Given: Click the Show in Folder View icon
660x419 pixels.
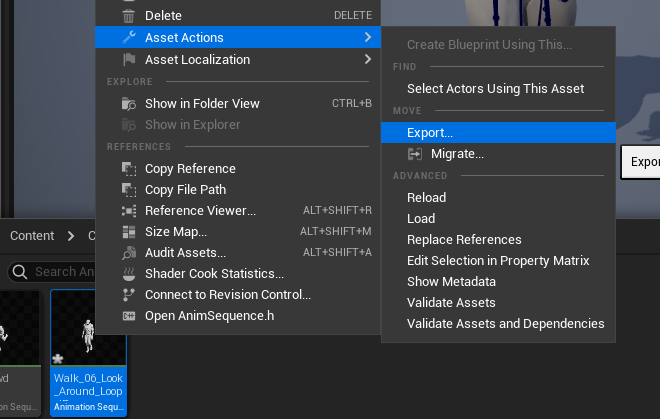Looking at the screenshot, I should (x=128, y=103).
